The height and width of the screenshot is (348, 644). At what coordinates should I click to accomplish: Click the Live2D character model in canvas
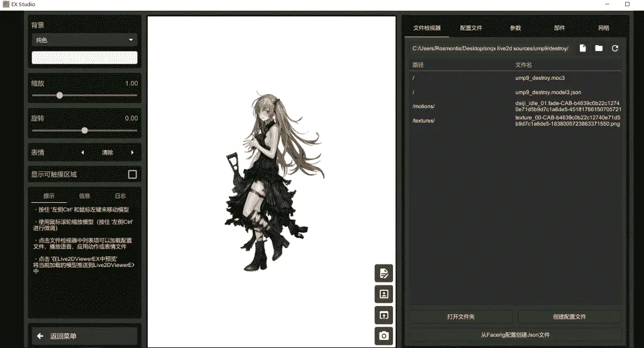[x=273, y=180]
